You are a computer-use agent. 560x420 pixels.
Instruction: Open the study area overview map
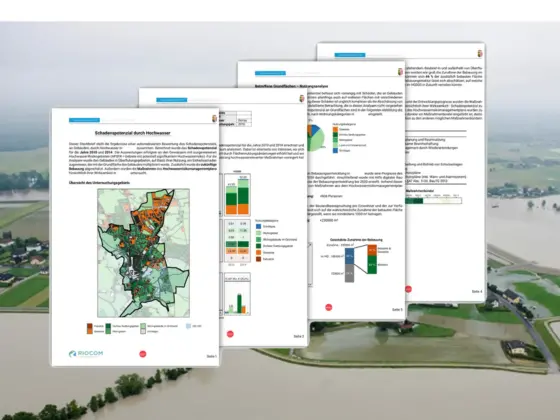click(x=144, y=253)
